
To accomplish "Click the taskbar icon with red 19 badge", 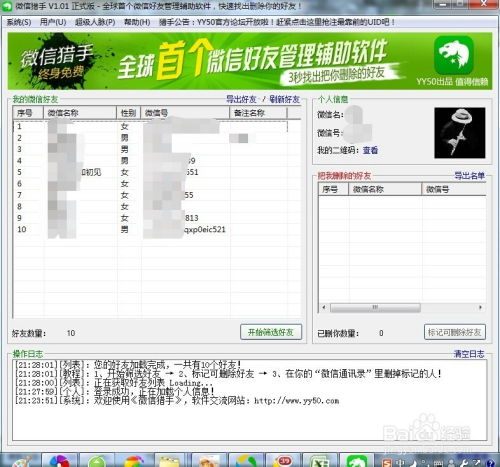I will point(283,461).
